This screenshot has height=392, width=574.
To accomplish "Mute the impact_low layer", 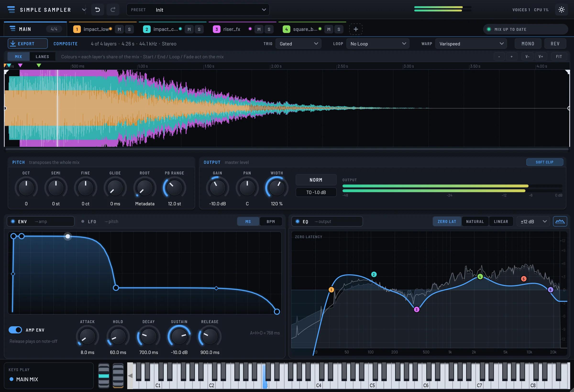I will [x=119, y=29].
